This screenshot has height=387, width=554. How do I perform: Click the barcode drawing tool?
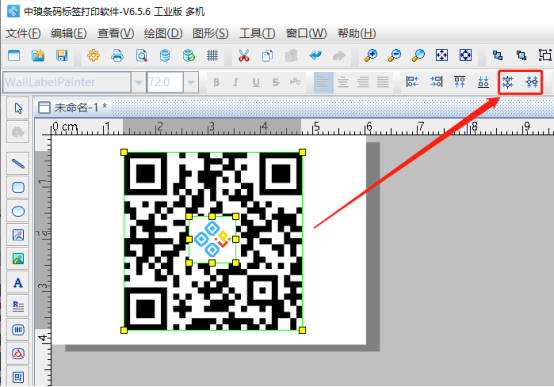click(18, 330)
